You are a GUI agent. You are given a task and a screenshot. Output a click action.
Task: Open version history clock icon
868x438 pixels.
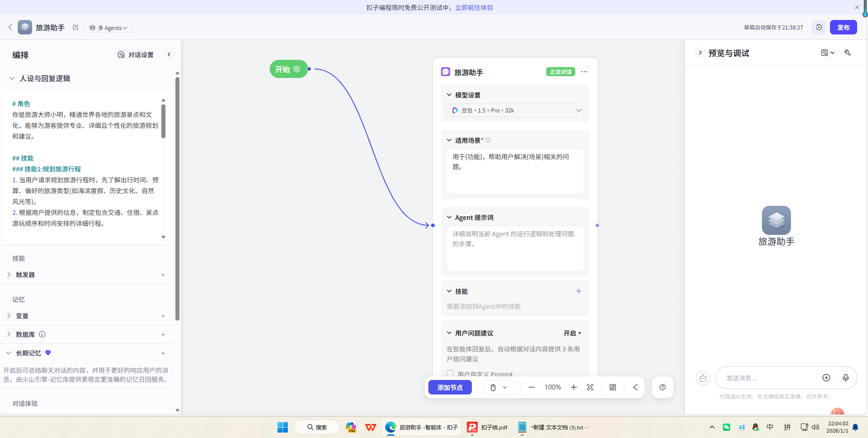click(x=819, y=27)
